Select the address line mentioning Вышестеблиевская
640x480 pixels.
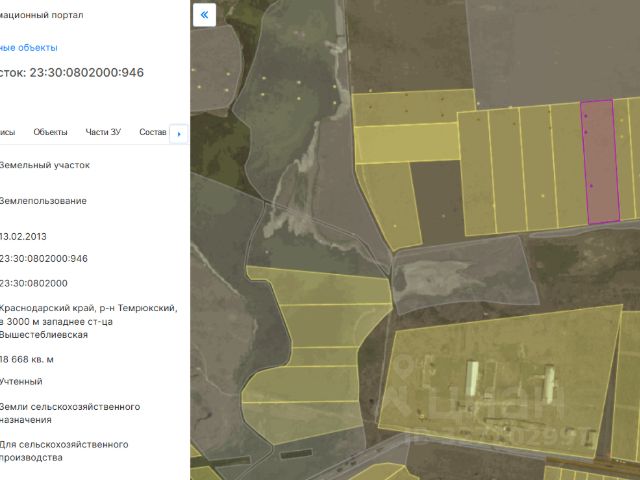(x=44, y=335)
